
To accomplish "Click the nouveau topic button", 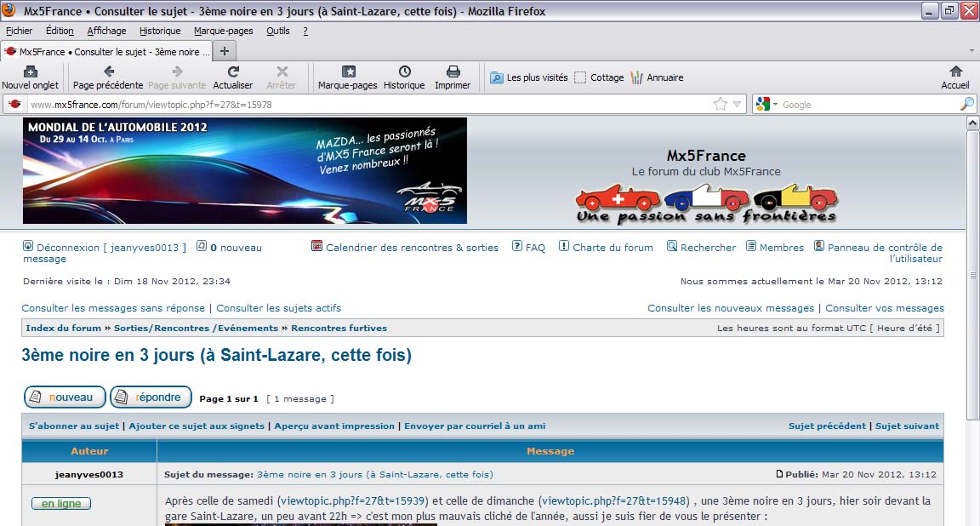I will click(x=65, y=397).
